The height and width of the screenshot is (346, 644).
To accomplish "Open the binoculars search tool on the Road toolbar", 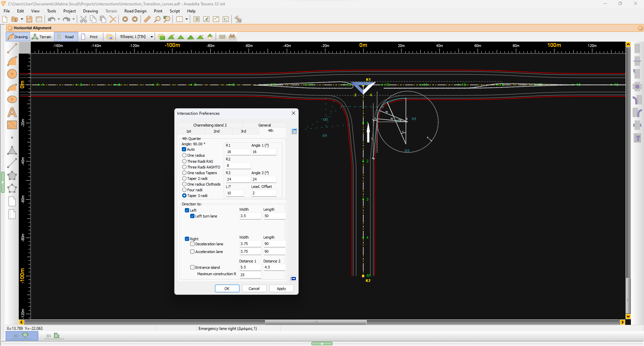I will point(232,37).
